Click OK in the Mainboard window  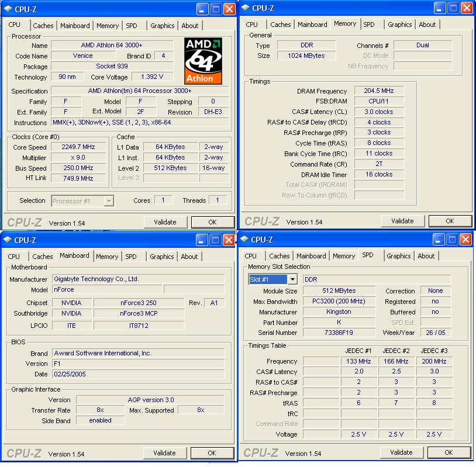click(x=212, y=453)
